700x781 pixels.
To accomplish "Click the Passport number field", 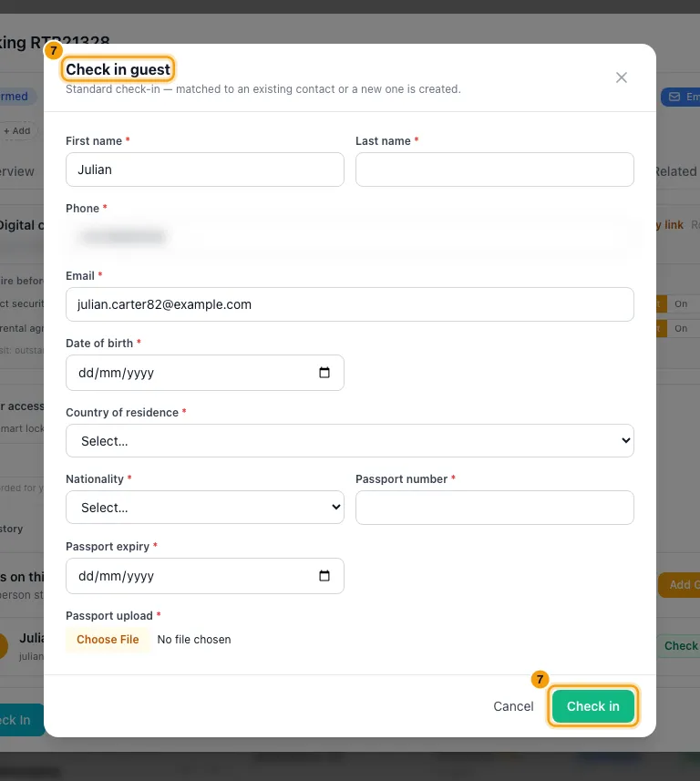I will [494, 508].
